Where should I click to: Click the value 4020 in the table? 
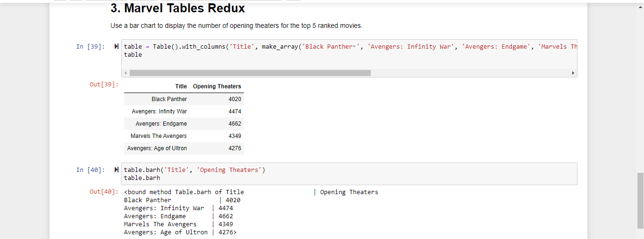pos(235,99)
